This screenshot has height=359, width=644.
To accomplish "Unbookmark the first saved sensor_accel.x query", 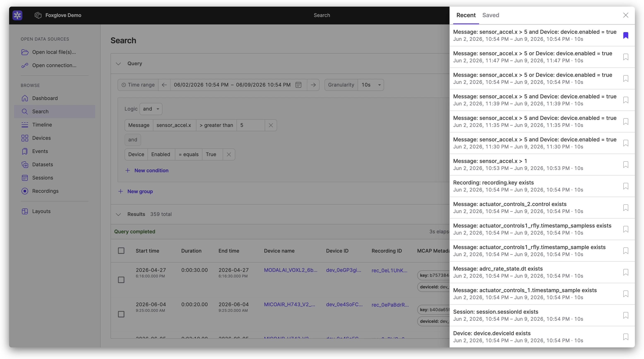I will (x=626, y=35).
